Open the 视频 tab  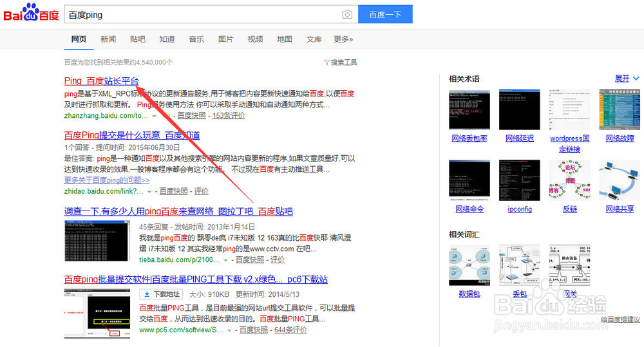pyautogui.click(x=255, y=39)
